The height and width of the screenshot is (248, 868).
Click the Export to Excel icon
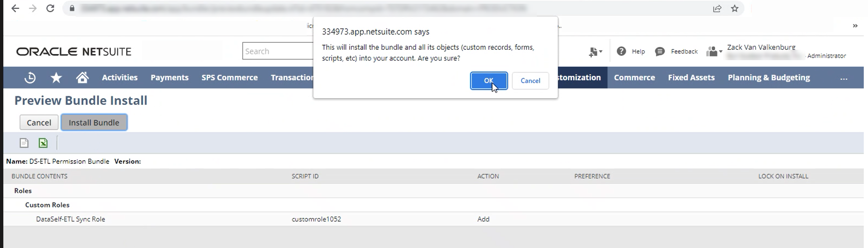[x=43, y=143]
